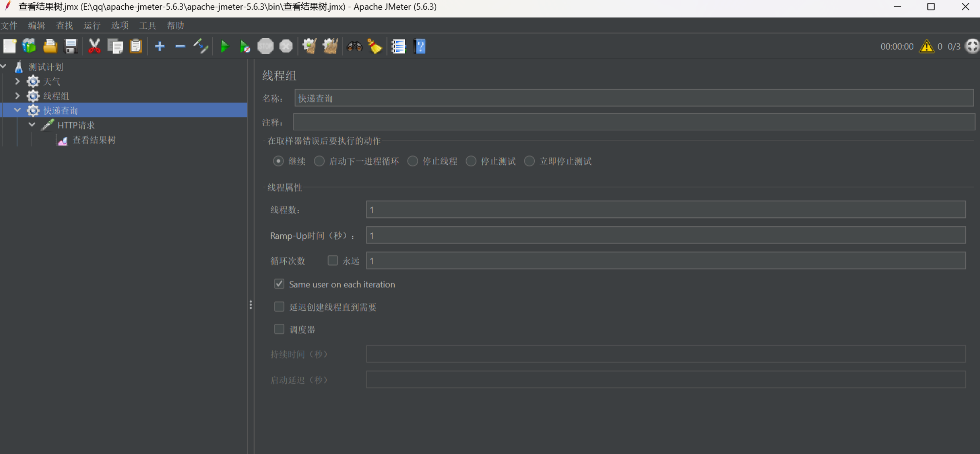Toggle the Same user on each iteration checkbox
The height and width of the screenshot is (454, 980).
click(x=279, y=284)
